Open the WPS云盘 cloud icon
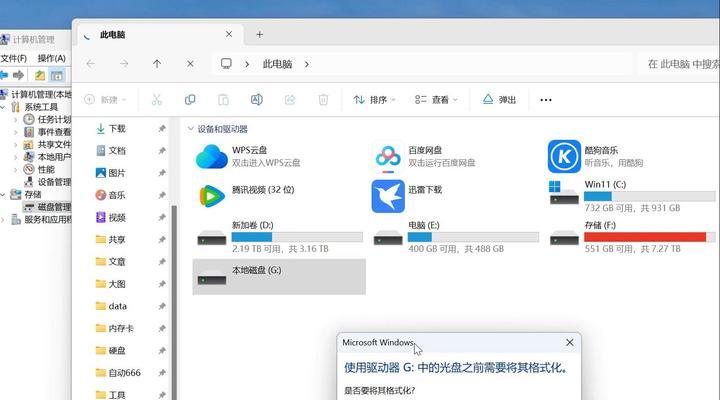The width and height of the screenshot is (720, 400). (211, 157)
